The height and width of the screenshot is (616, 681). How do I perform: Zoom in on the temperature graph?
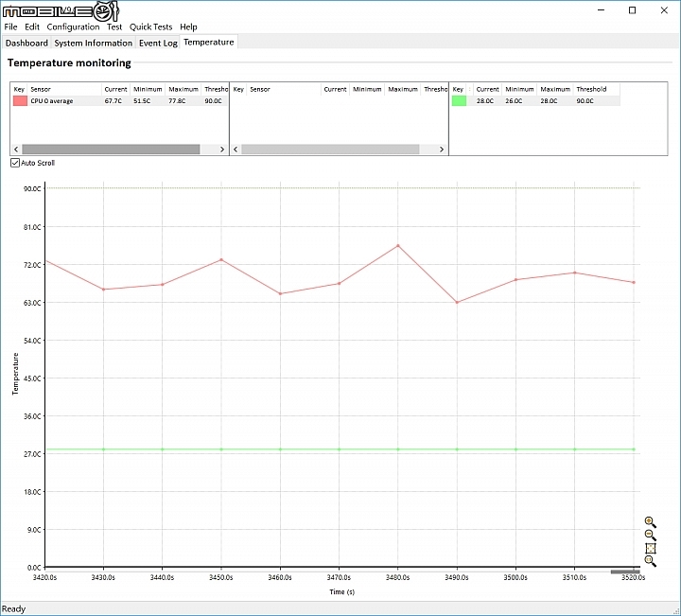pyautogui.click(x=650, y=521)
